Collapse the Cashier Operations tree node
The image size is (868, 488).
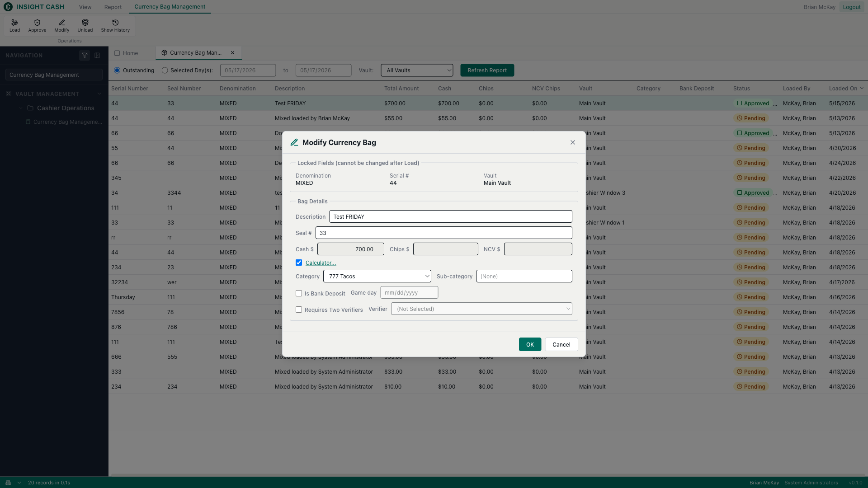tap(21, 108)
